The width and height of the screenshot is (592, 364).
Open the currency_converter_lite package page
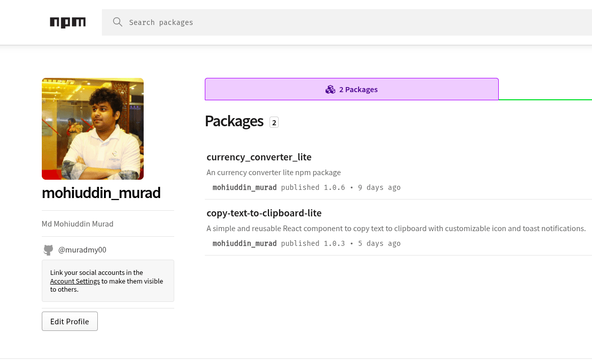point(259,157)
